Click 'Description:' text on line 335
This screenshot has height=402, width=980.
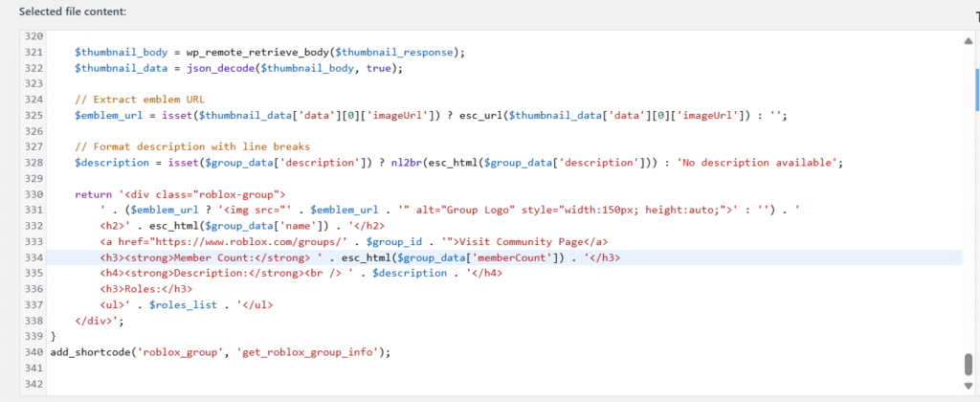click(211, 273)
